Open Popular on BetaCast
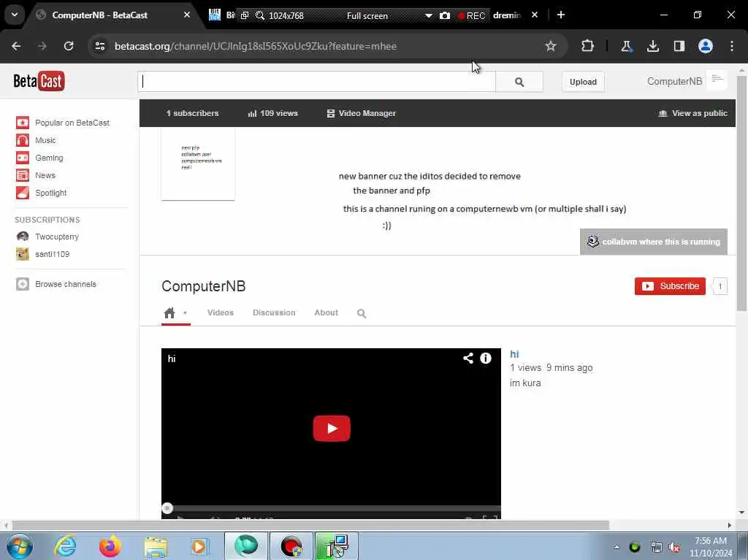 point(72,123)
